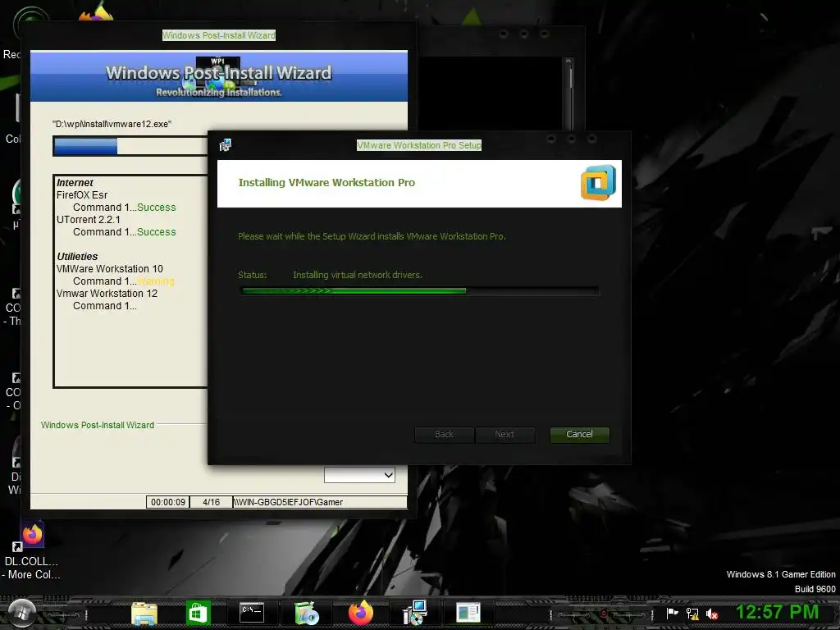Image resolution: width=840 pixels, height=630 pixels.
Task: Click the 'Vmwar Workstation 12' list entry
Action: (107, 294)
